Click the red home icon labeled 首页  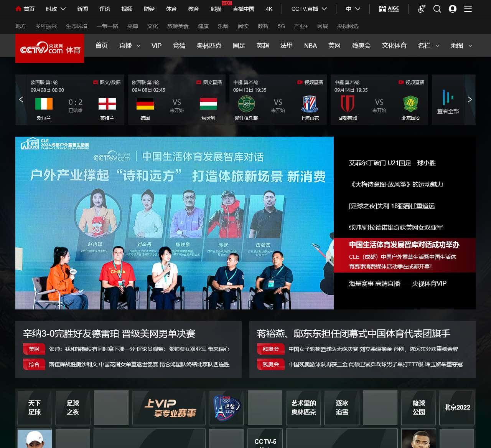18,8
